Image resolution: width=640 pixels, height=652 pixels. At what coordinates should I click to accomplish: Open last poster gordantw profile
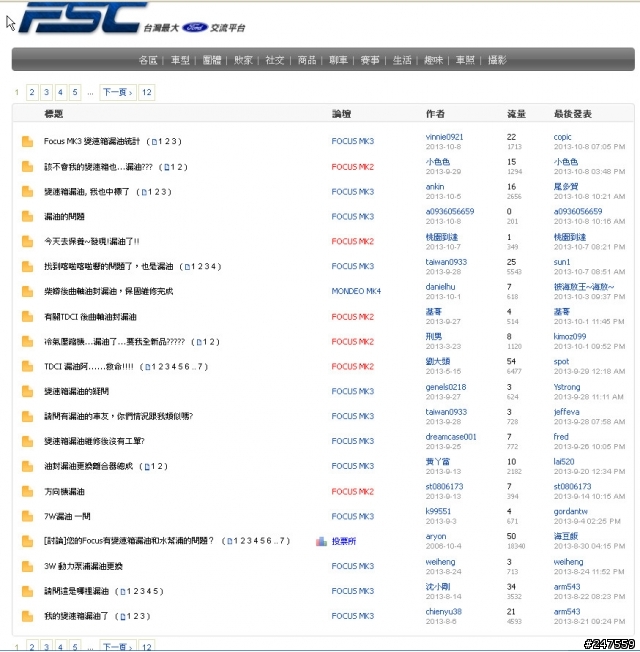coord(571,511)
